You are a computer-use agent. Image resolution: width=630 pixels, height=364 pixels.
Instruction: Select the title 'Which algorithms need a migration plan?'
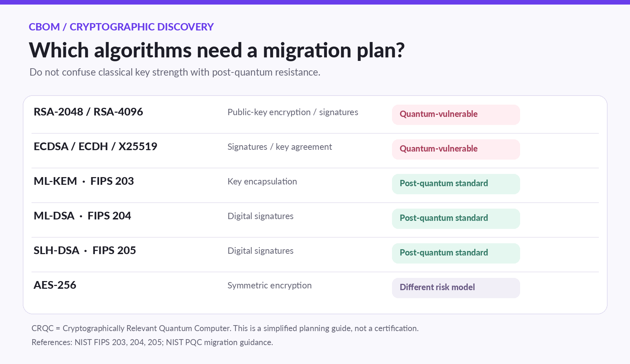click(217, 50)
